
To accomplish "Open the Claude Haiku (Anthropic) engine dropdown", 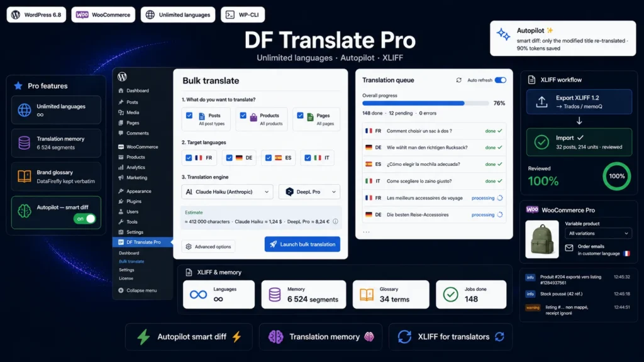I will [x=227, y=192].
